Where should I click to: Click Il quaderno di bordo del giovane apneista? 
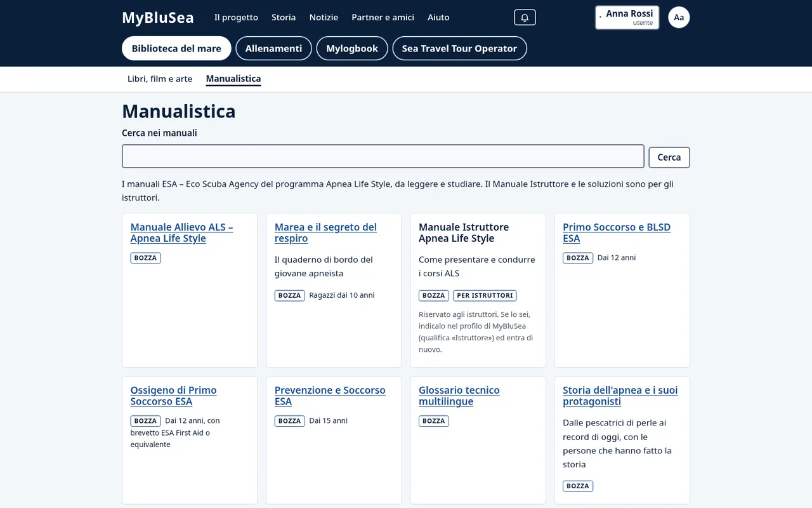click(x=324, y=267)
